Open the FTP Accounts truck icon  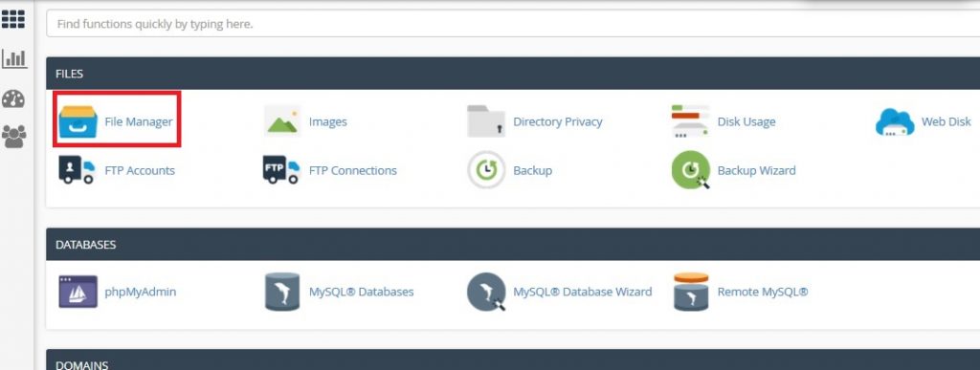click(77, 170)
